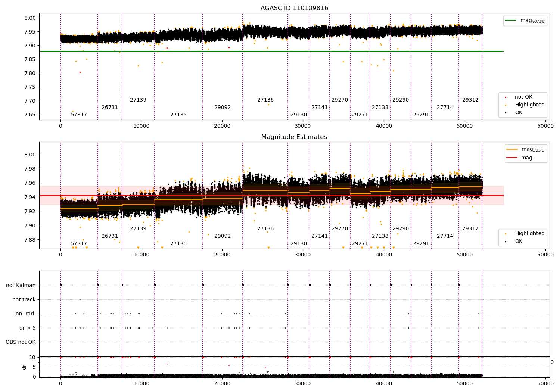560x392 pixels.
Task: Select 'Highlighted' in Magnitude Estimates legend
Action: pos(530,233)
